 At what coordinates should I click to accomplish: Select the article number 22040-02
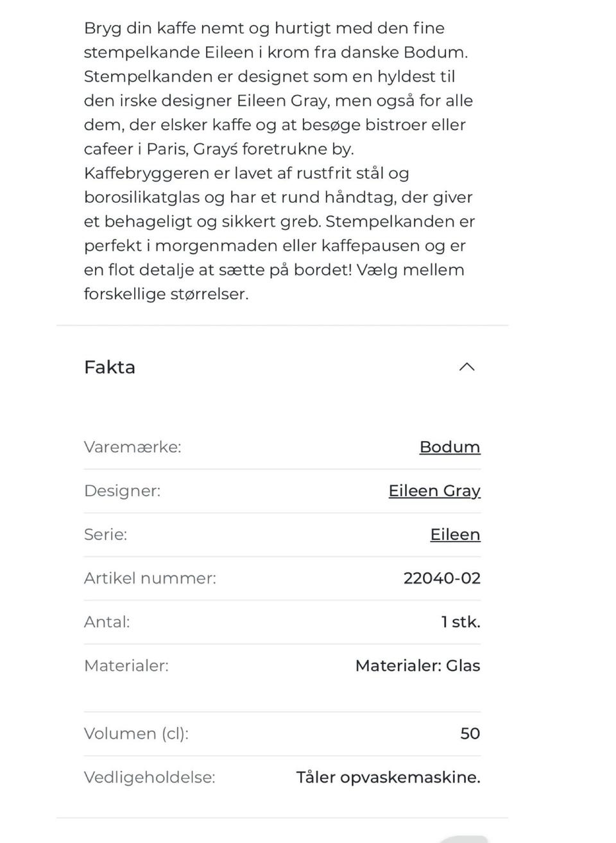[x=441, y=578]
